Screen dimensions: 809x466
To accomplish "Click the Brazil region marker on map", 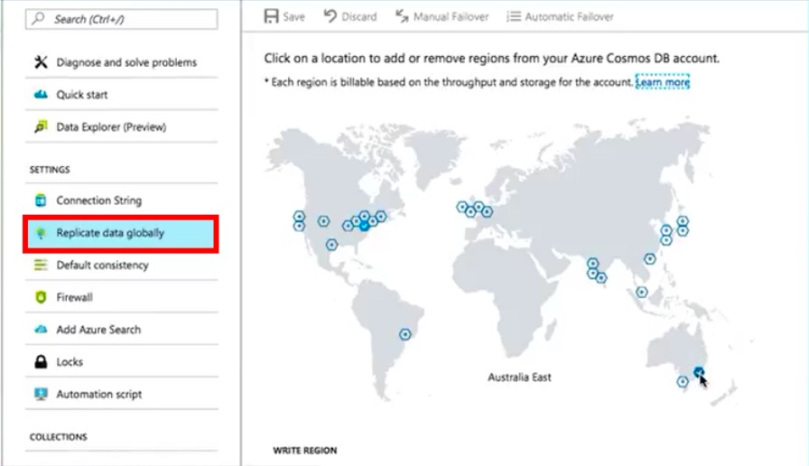I will (x=405, y=334).
